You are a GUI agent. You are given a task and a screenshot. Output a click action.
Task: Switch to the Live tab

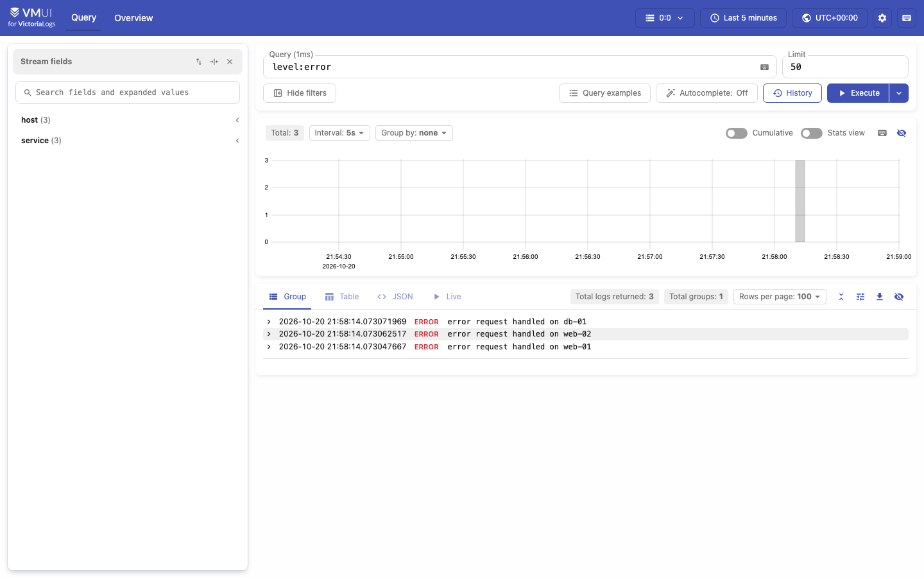point(447,297)
